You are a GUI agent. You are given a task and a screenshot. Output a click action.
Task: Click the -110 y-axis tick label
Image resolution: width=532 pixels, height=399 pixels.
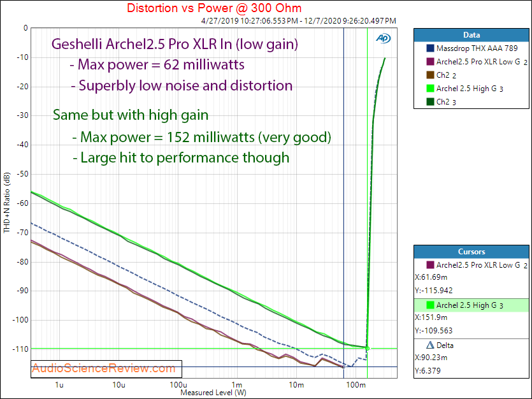tap(20, 349)
